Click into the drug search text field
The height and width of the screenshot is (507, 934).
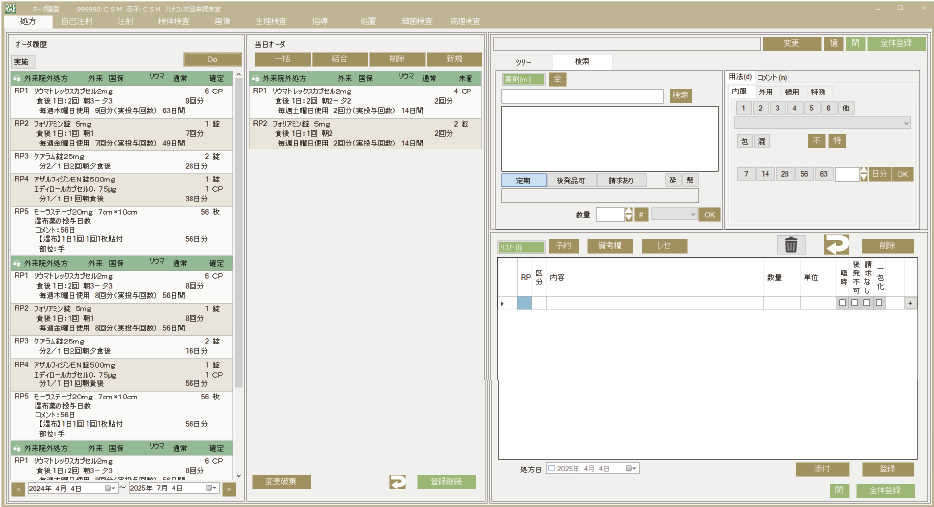tap(582, 96)
